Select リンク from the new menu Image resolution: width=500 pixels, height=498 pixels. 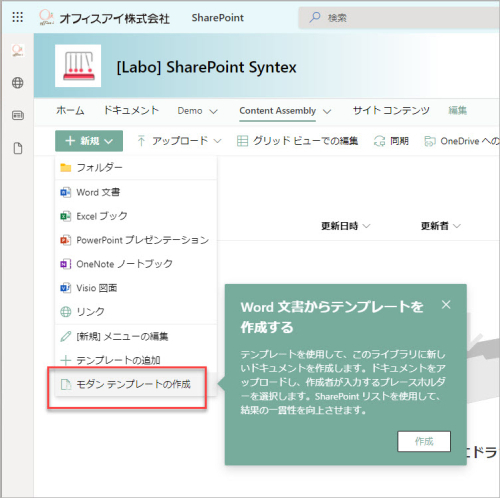pyautogui.click(x=136, y=312)
